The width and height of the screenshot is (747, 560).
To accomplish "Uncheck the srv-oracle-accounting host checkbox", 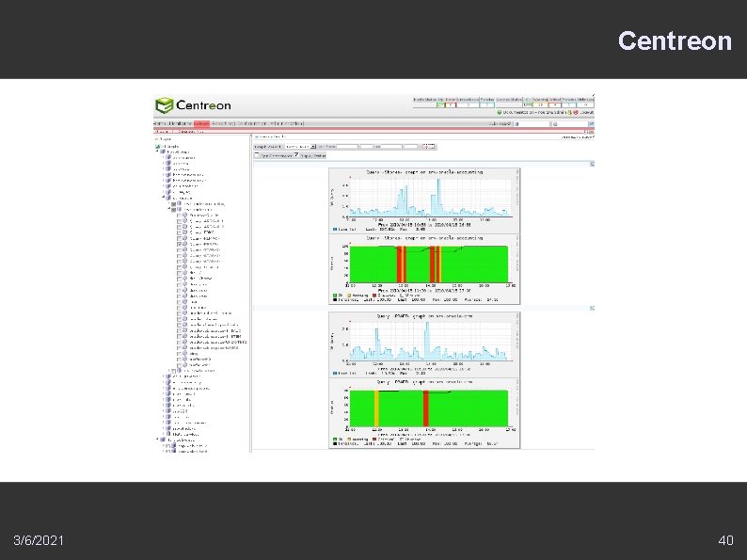I will pos(173,204).
